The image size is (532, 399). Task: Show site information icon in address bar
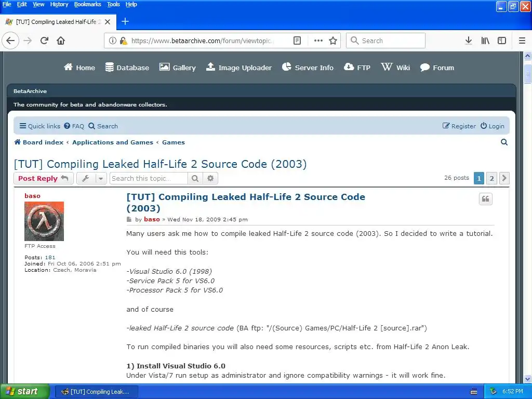pyautogui.click(x=112, y=41)
